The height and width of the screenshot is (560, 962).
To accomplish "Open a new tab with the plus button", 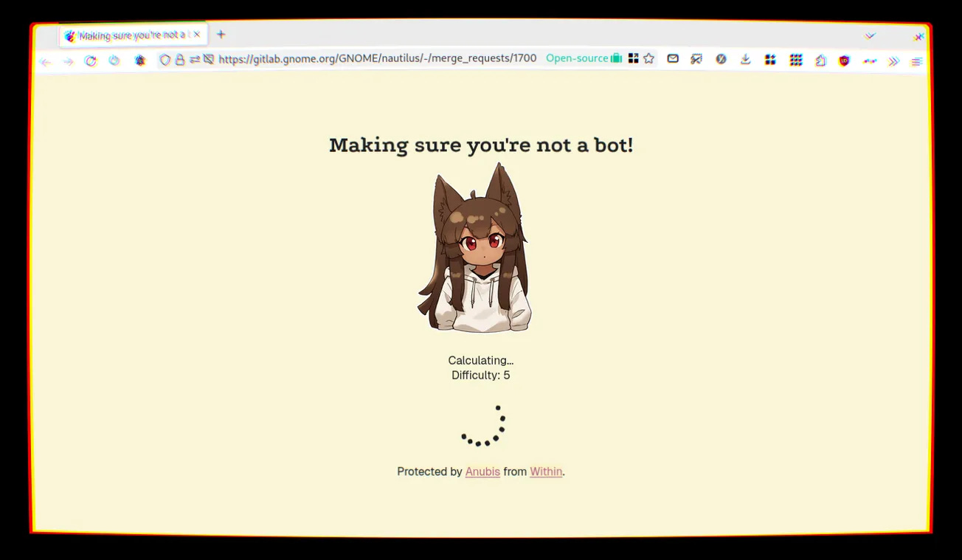I will [x=221, y=34].
